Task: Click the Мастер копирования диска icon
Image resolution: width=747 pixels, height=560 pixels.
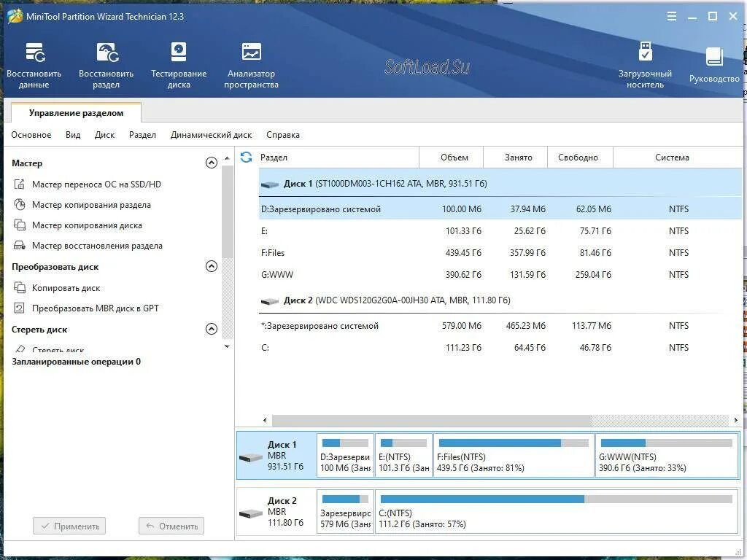Action: (x=20, y=225)
